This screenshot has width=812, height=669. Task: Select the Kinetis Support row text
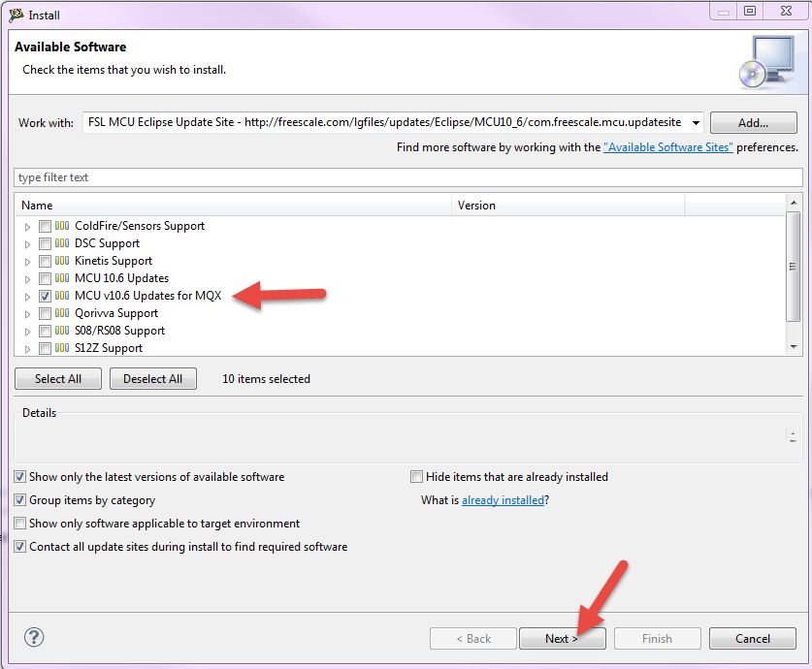click(x=114, y=261)
